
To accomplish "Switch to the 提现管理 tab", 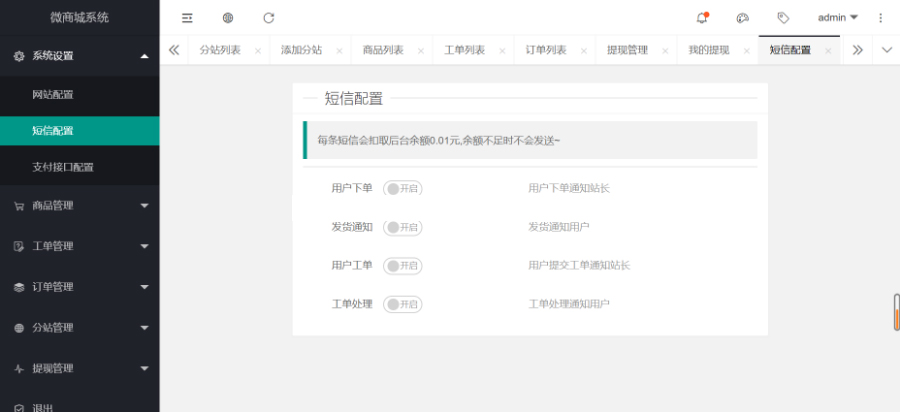I will pos(627,50).
